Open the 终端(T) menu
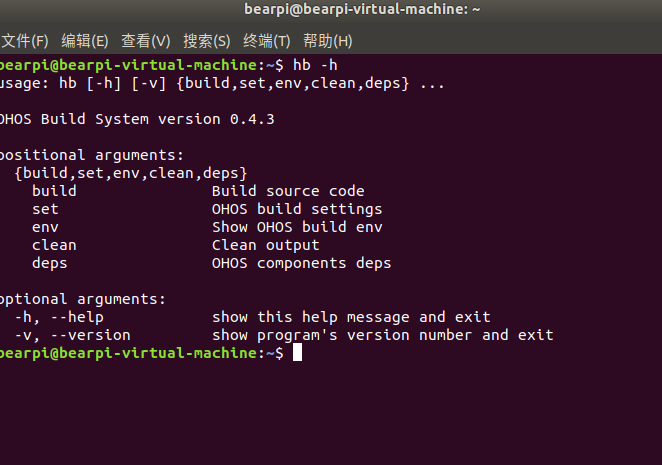 click(x=267, y=41)
